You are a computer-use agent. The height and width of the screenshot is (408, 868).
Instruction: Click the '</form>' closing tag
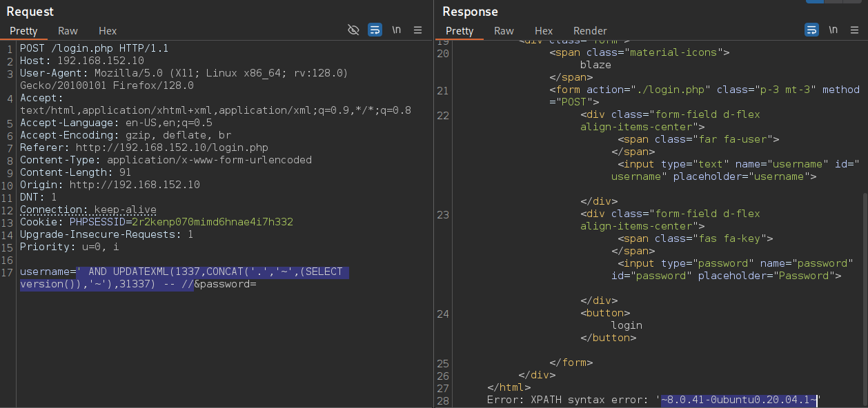click(571, 363)
